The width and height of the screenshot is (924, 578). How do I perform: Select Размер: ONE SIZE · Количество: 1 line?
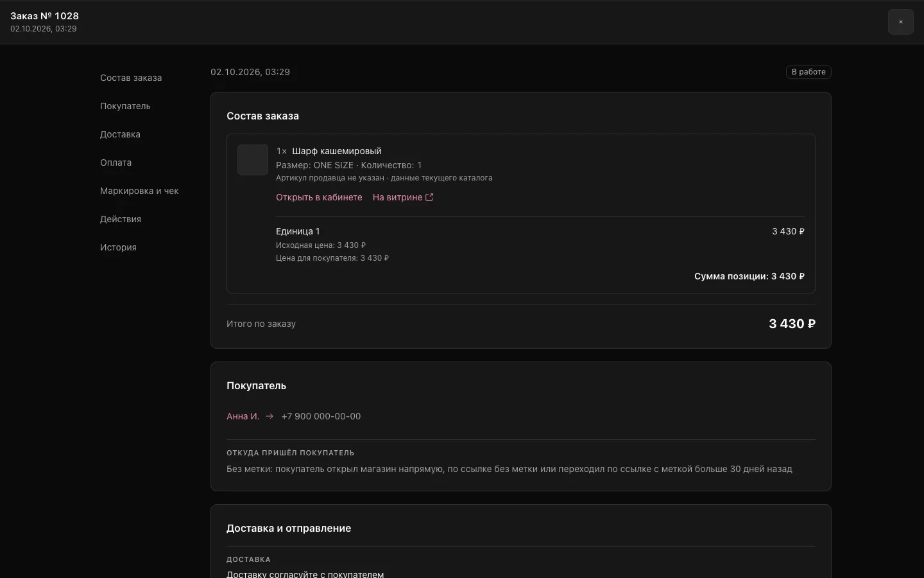[x=349, y=165]
